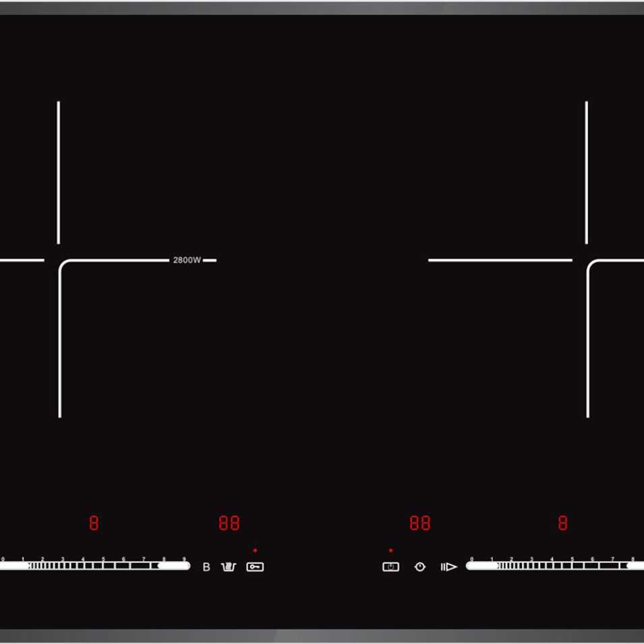Tap the left zone power level display
644x644 pixels.
pos(94,523)
